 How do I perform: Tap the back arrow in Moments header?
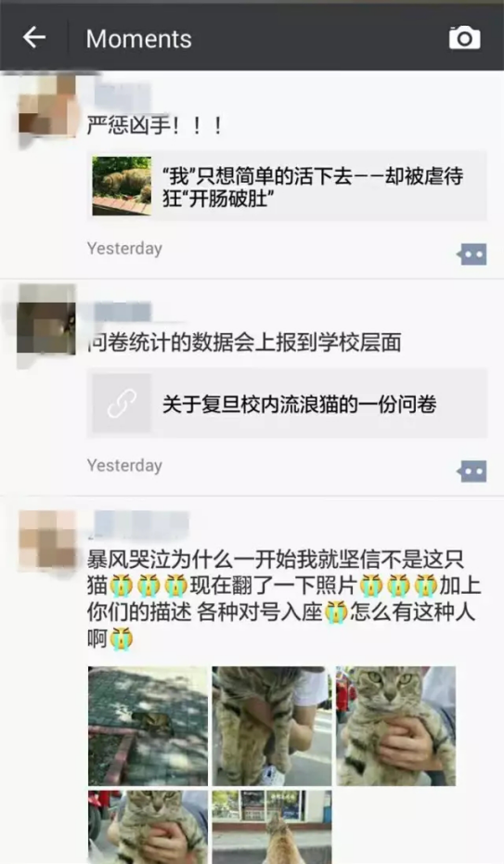pos(33,37)
